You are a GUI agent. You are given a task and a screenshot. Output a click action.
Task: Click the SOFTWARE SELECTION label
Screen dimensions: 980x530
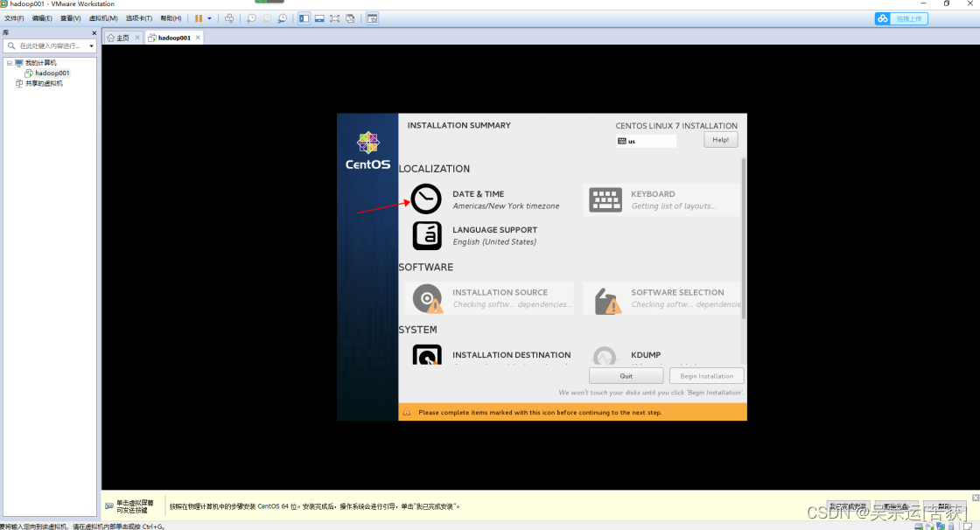tap(677, 292)
